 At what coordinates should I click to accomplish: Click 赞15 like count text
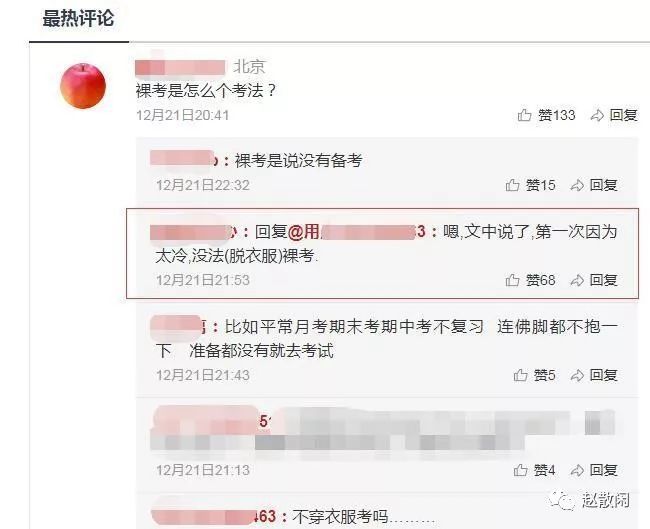point(541,185)
